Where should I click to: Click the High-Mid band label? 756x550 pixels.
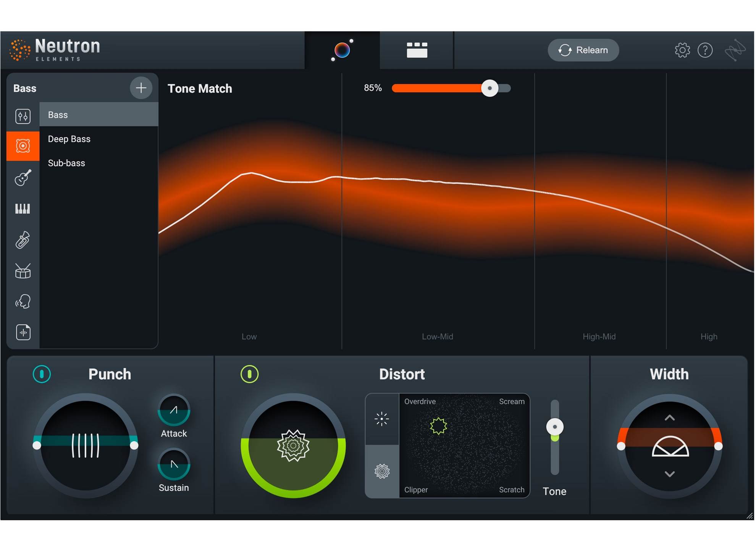click(599, 336)
